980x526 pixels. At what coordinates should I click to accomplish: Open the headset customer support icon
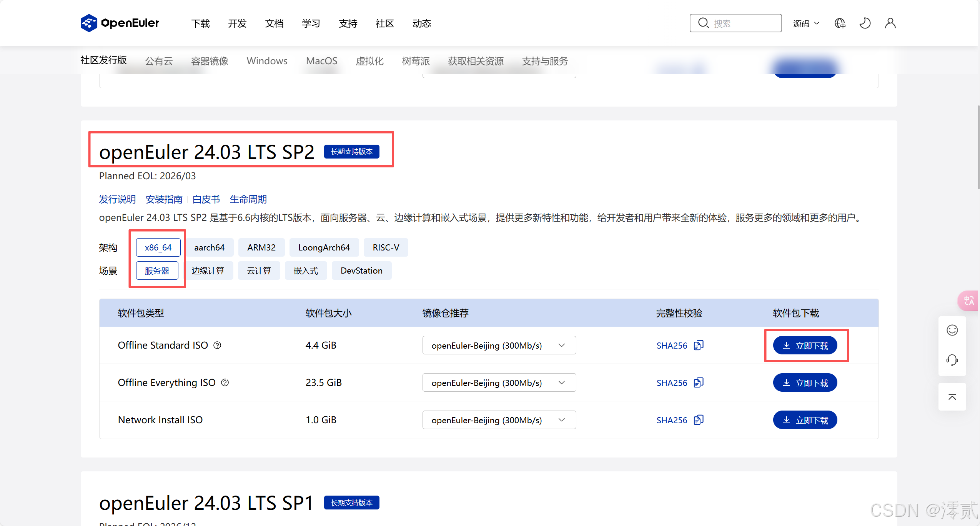tap(952, 360)
